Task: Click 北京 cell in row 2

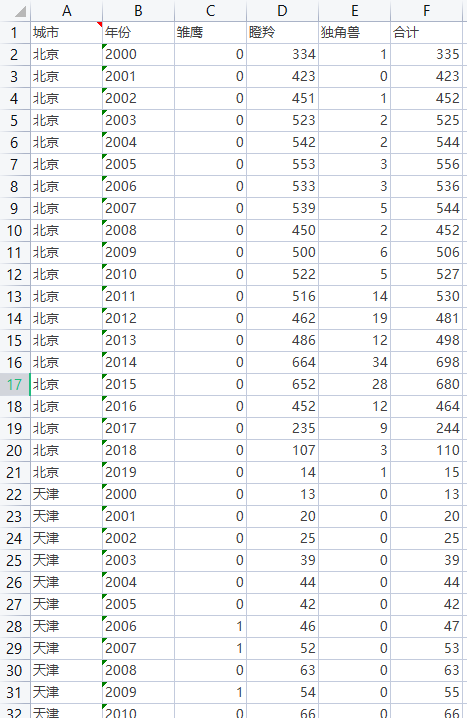Action: [x=66, y=54]
